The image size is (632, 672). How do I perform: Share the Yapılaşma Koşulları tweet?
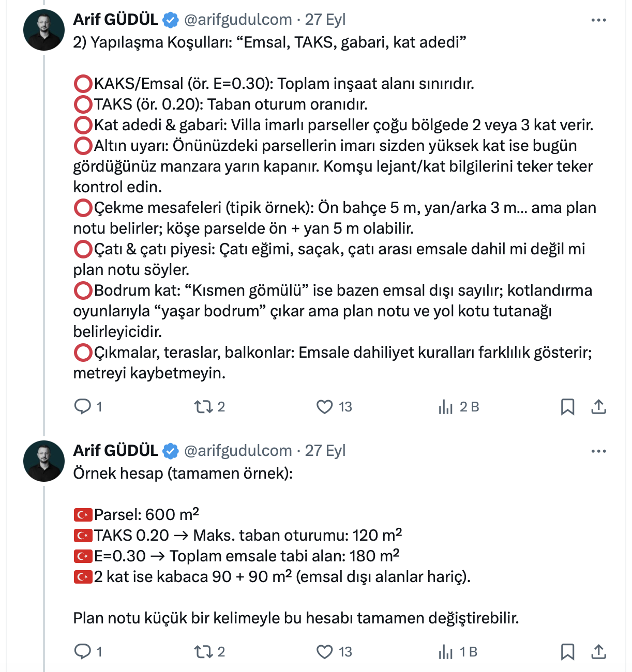598,407
